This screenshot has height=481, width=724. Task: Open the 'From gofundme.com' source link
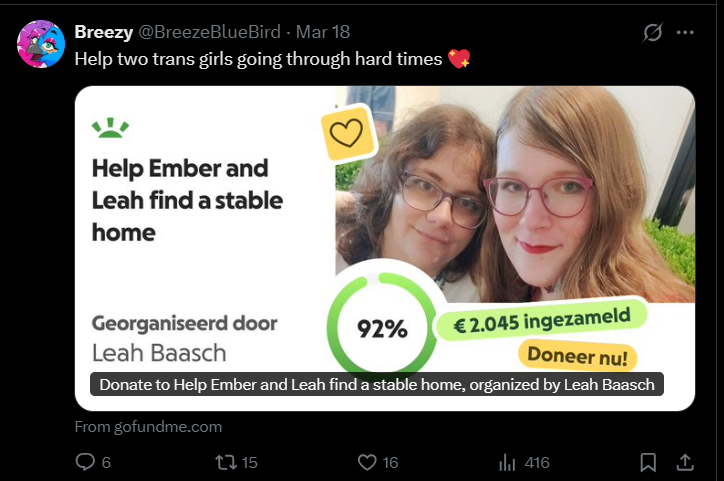coord(148,427)
